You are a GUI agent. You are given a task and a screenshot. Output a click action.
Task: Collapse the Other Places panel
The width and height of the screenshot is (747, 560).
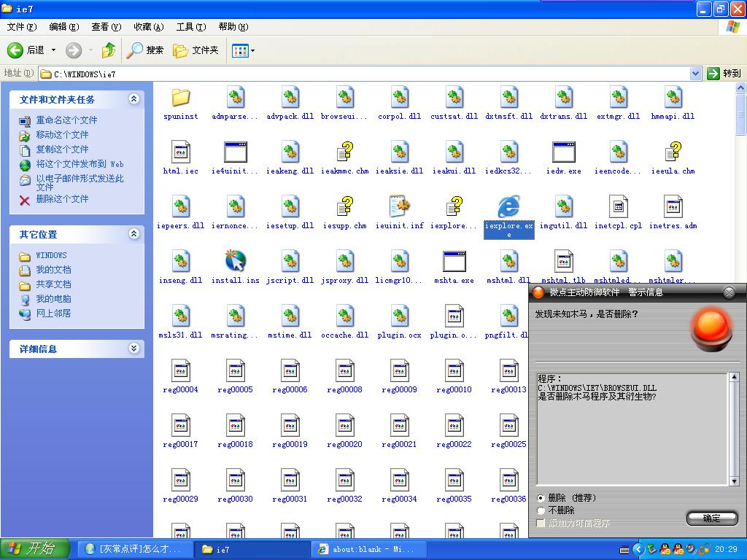click(134, 234)
